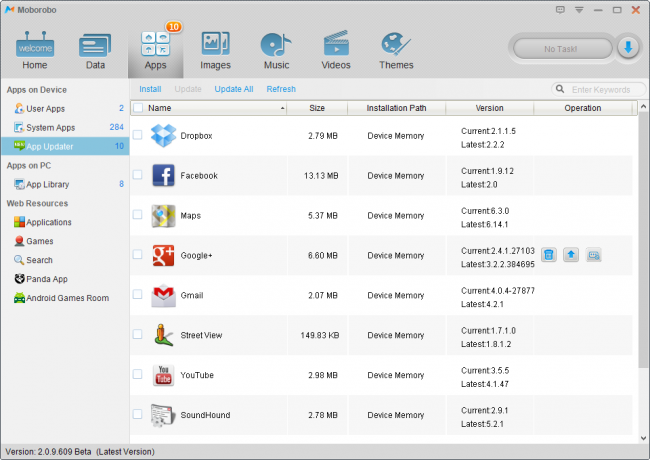Viewport: 650px width, 460px height.
Task: Click the Google+ app icon
Action: [x=163, y=255]
